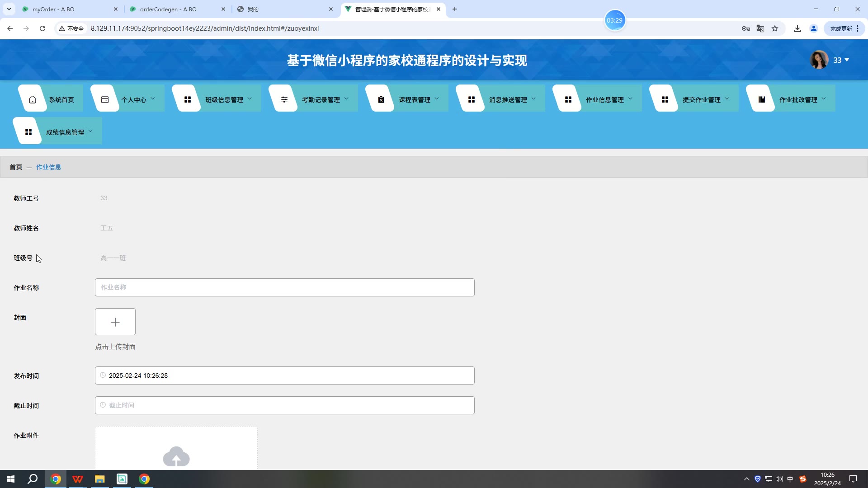Image resolution: width=868 pixels, height=488 pixels.
Task: Click the 作业批改管理 chart icon
Action: [x=762, y=99]
